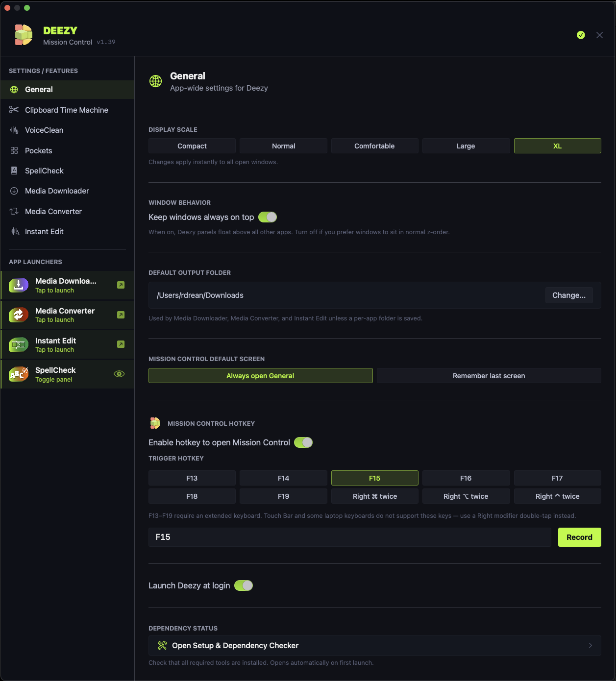Toggle Launch Deezy at login
The height and width of the screenshot is (681, 616).
244,585
